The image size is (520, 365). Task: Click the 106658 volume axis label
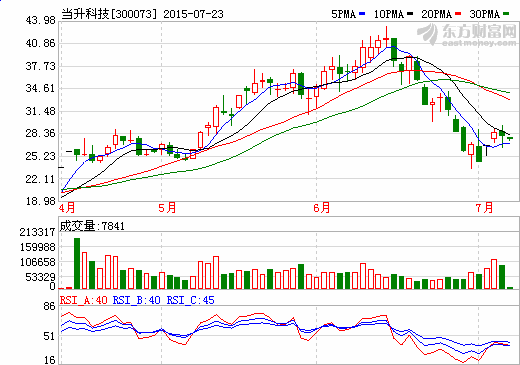click(x=37, y=262)
